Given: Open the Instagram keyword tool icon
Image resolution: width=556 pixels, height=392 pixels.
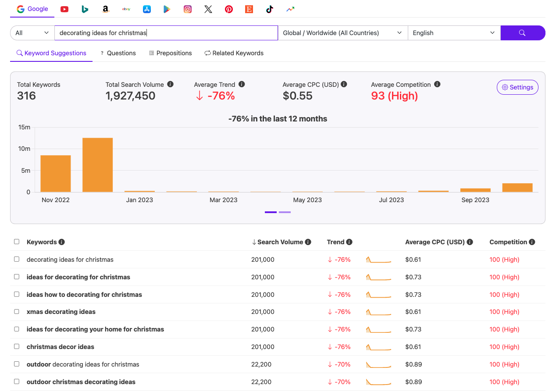Looking at the screenshot, I should click(x=188, y=9).
